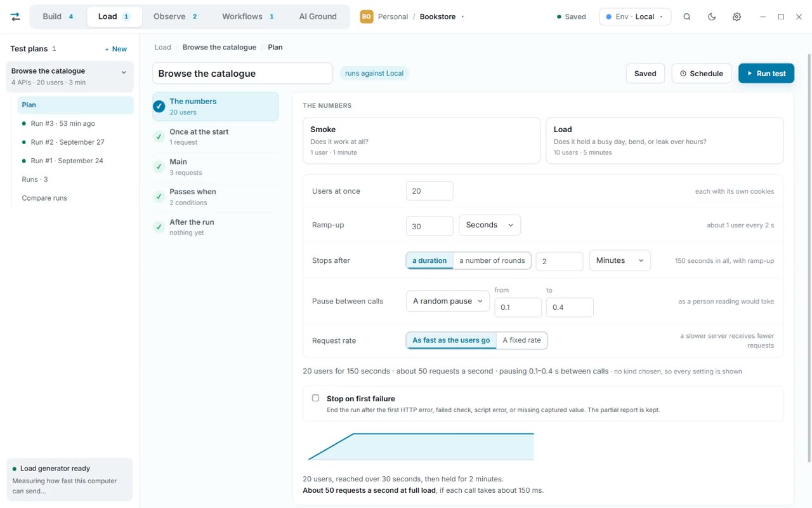This screenshot has width=812, height=508.
Task: Collapse the Browse the catalogue test plan
Action: 124,72
